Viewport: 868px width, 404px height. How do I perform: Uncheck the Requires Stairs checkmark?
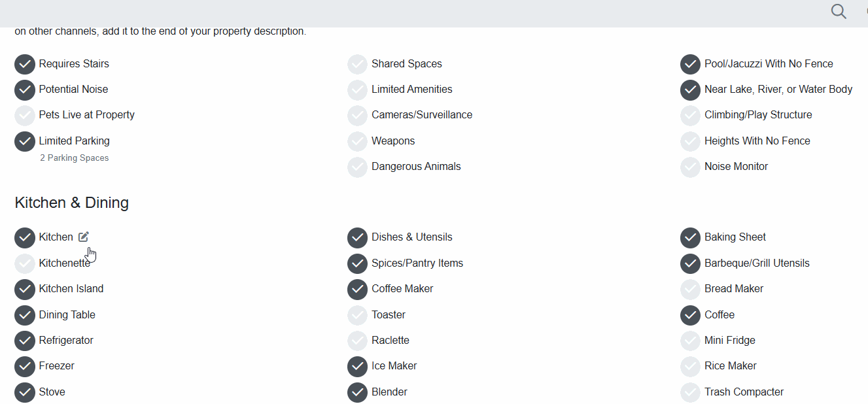click(x=25, y=64)
